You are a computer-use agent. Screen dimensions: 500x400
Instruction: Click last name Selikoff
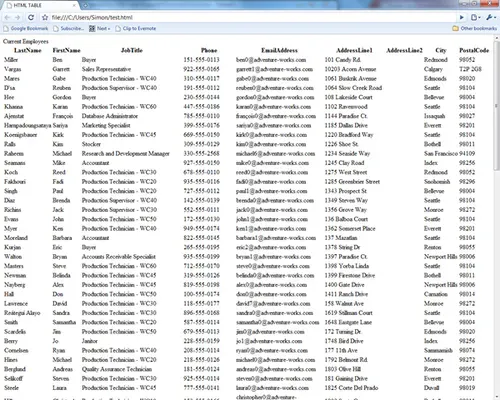13,378
